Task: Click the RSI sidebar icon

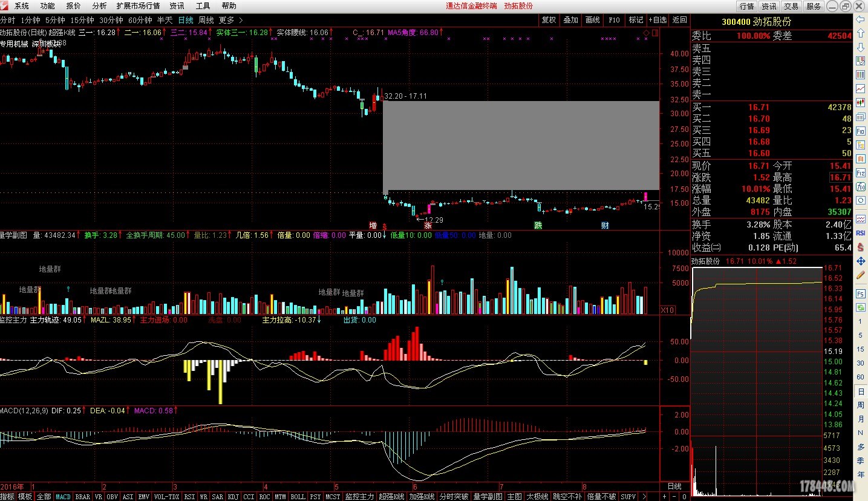Action: (x=860, y=232)
